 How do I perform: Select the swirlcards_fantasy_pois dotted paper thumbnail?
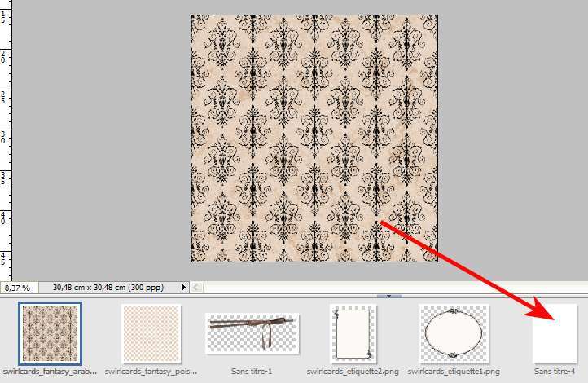151,332
